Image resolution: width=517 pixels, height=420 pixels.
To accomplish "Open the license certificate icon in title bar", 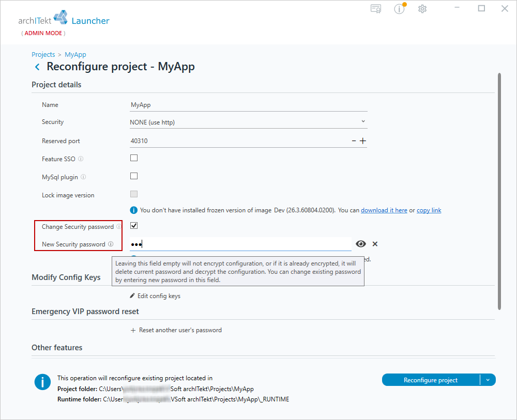I will click(x=376, y=9).
